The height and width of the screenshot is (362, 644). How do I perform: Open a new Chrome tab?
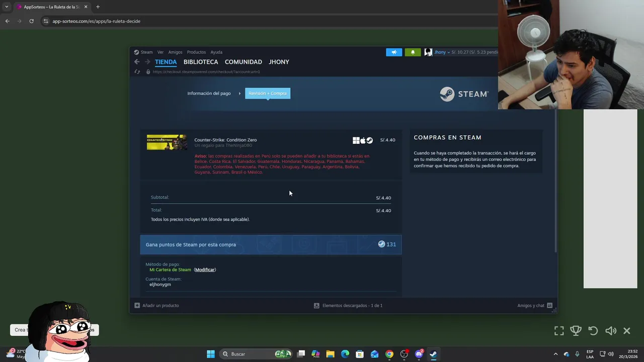[x=98, y=7]
